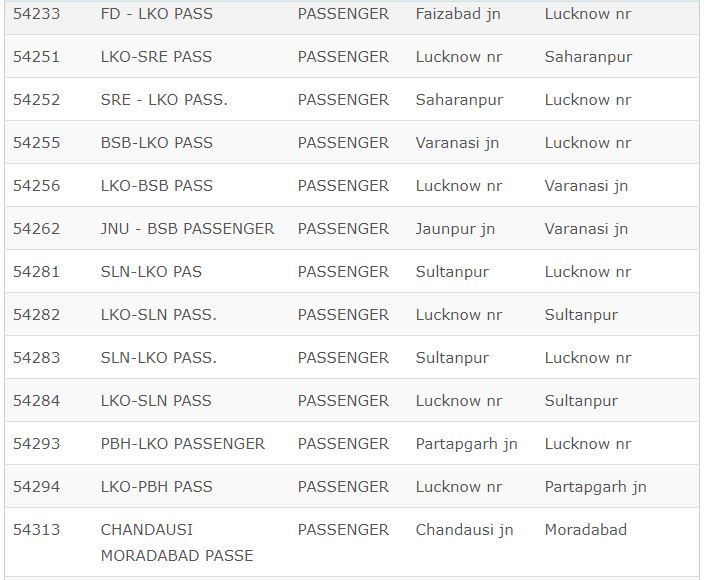Select the LKO-PBH PASS train name

pos(156,487)
